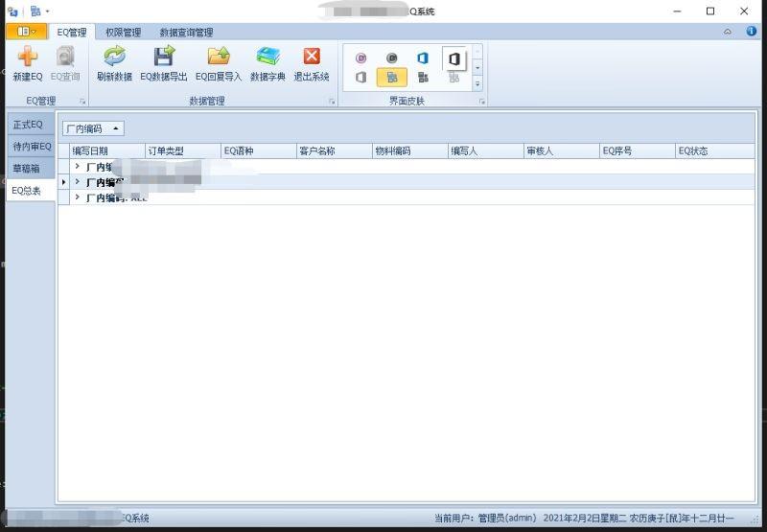
Task: Open the 数据查询管理 ribbon tab
Action: (x=186, y=32)
